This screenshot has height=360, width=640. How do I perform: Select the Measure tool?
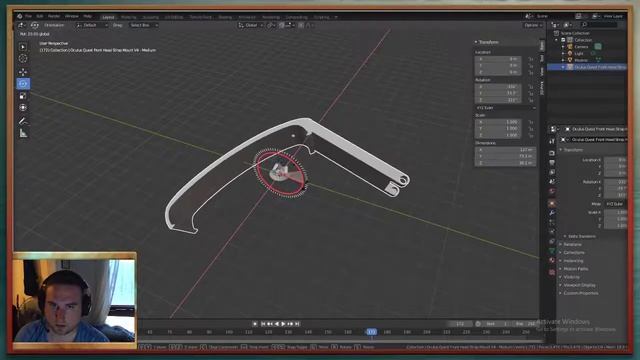[x=23, y=133]
